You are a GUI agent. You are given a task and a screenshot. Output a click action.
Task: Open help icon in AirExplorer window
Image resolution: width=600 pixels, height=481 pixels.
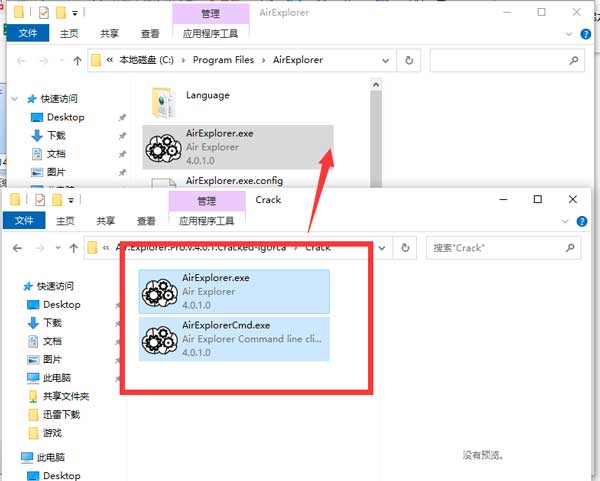585,34
